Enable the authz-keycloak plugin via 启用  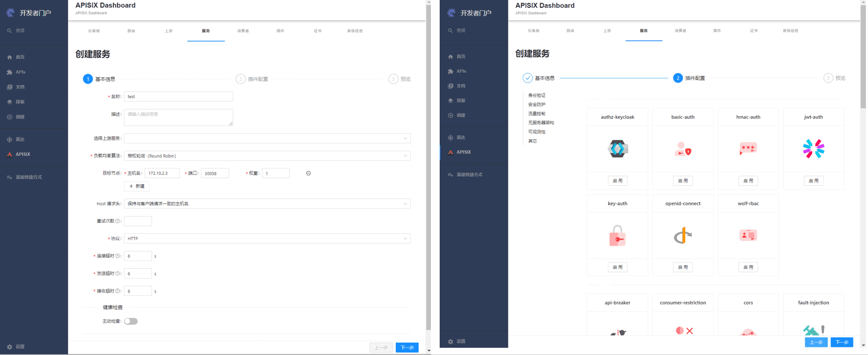tap(617, 181)
